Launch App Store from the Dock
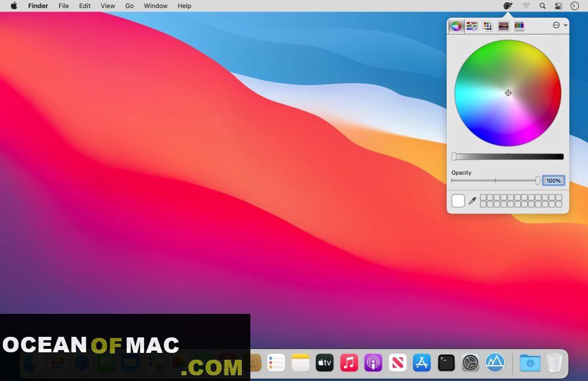 (422, 363)
